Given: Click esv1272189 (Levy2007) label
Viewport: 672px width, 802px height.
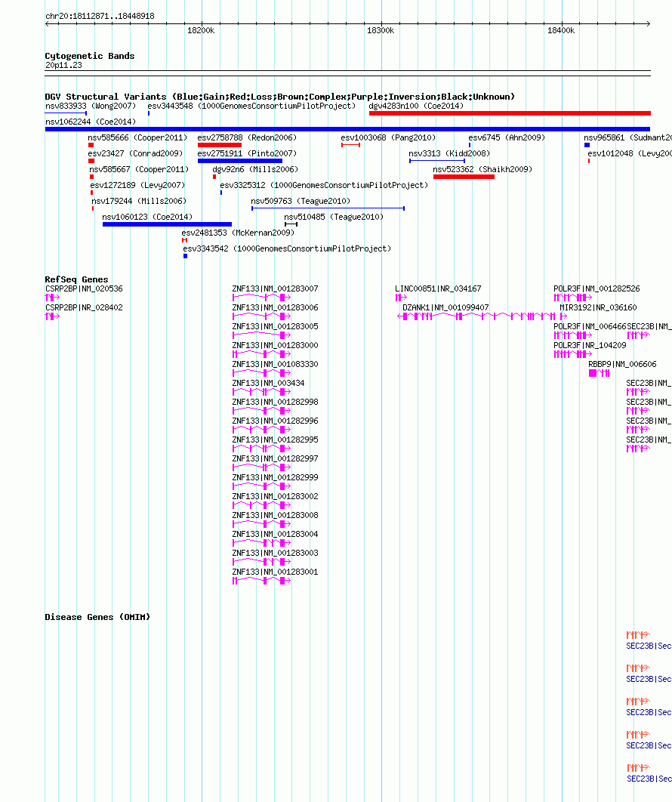Looking at the screenshot, I should point(137,185).
